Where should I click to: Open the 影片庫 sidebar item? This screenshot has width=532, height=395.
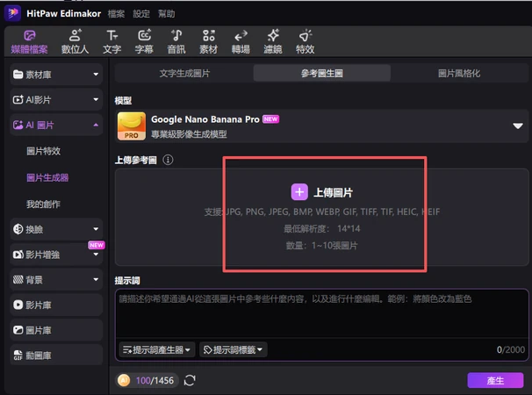tap(56, 305)
